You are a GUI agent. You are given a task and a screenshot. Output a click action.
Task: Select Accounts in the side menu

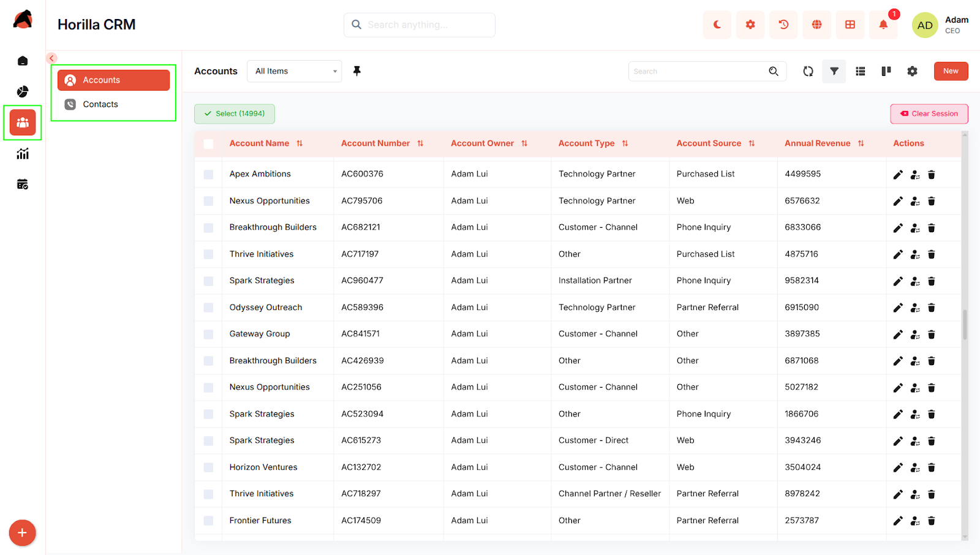[x=113, y=80]
